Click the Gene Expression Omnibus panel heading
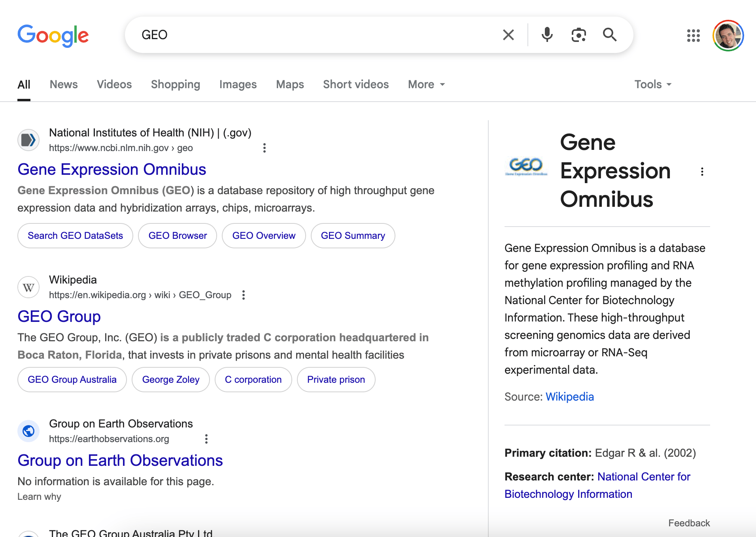 point(615,171)
